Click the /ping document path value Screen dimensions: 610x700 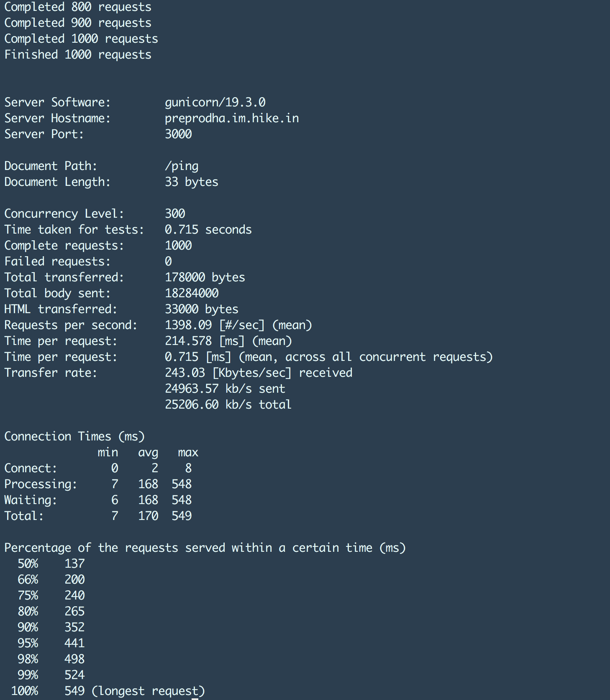click(182, 166)
